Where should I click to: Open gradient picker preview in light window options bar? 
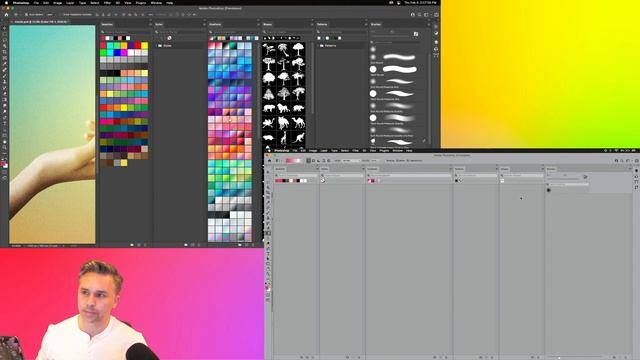(x=293, y=160)
